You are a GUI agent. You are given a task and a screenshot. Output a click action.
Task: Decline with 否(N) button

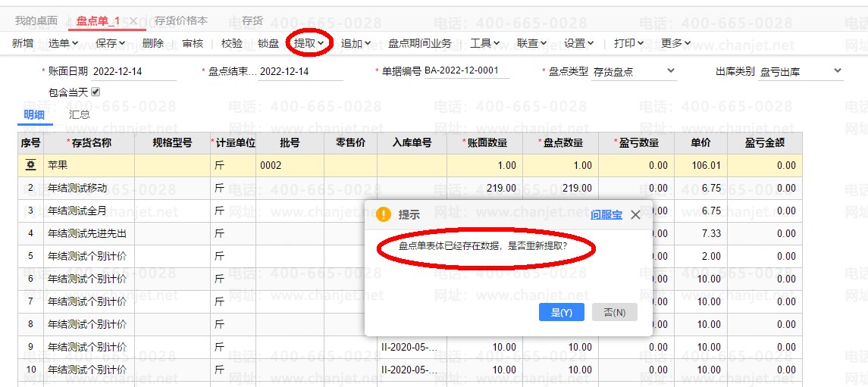point(615,312)
